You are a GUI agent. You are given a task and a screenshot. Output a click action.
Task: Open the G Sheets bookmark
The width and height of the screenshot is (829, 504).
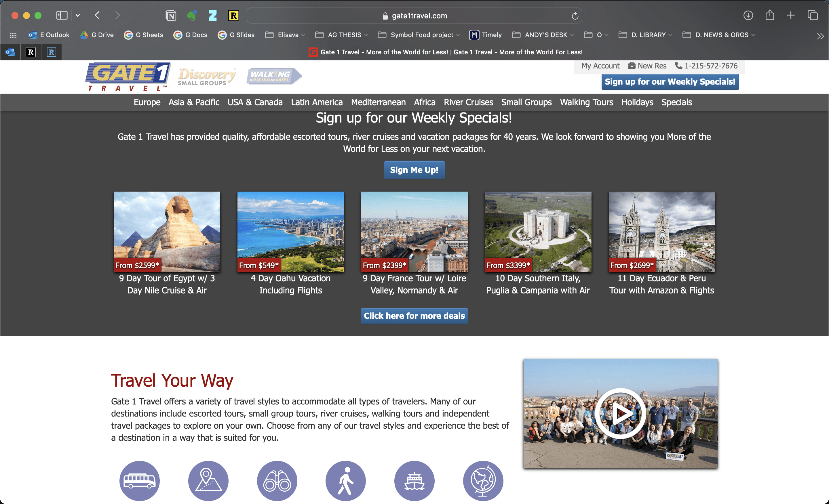(x=143, y=35)
